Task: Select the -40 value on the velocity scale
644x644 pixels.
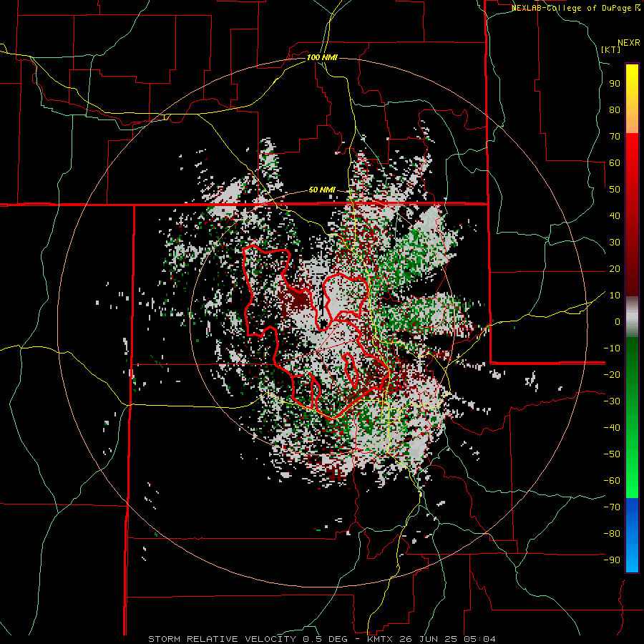Action: [612, 428]
